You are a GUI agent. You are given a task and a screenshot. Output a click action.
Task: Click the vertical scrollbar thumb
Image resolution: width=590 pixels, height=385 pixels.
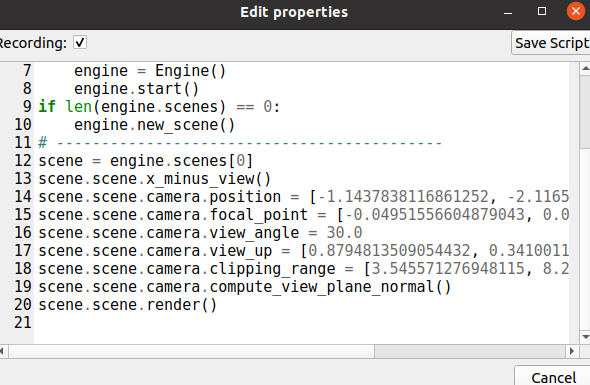click(585, 111)
